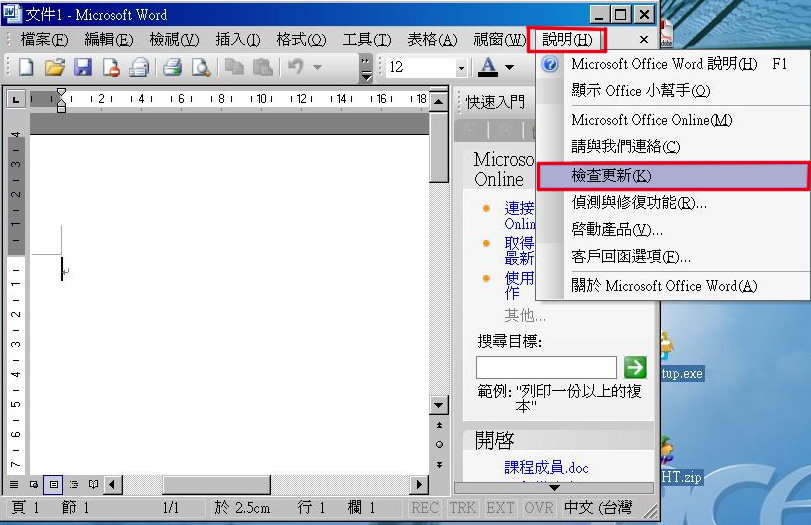
Task: Open the Undo history dropdown arrow
Action: coord(318,67)
